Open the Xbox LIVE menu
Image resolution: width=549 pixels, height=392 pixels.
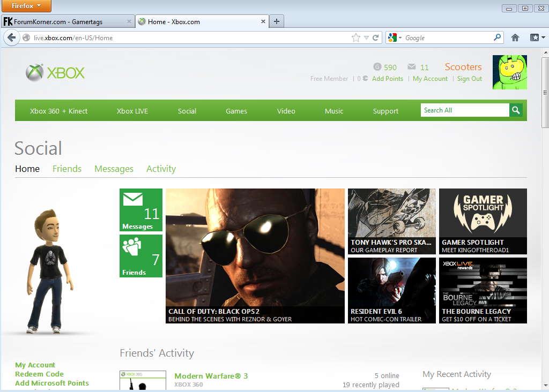(x=132, y=111)
